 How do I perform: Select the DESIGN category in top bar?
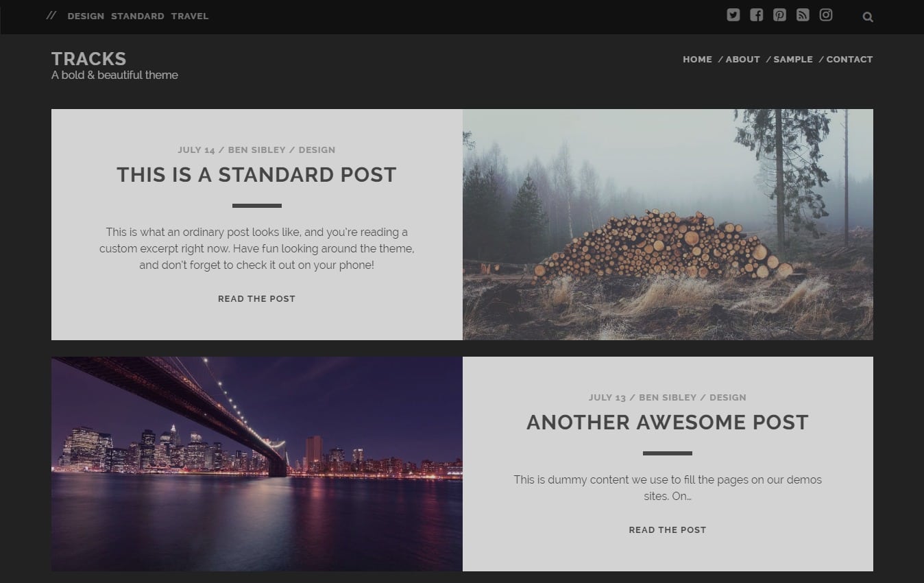coord(86,16)
